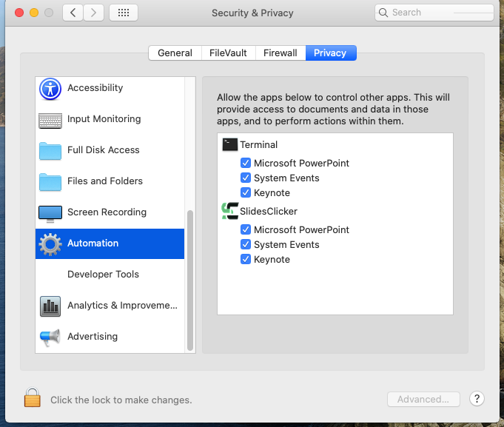Click the Files and Folders folder icon

(x=50, y=182)
